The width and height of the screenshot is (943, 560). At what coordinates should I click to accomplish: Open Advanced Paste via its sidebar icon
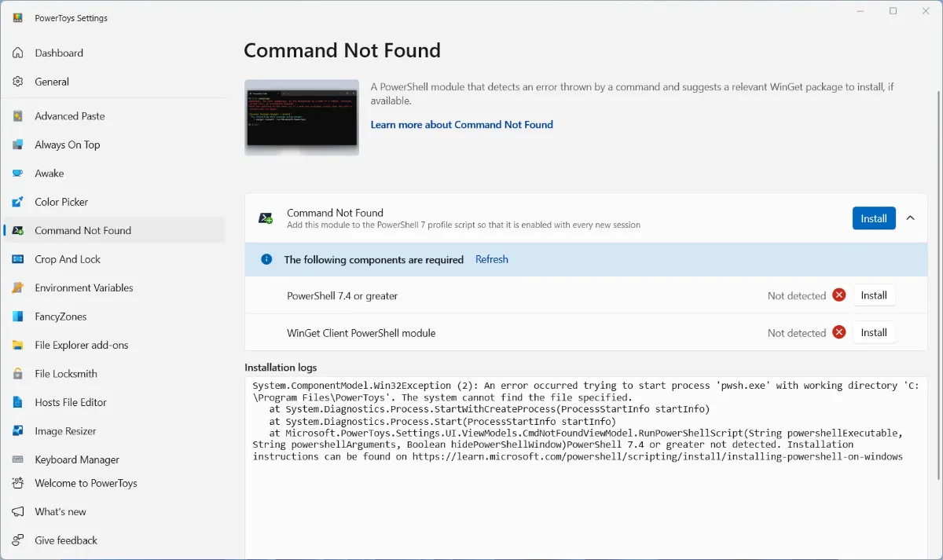(18, 116)
